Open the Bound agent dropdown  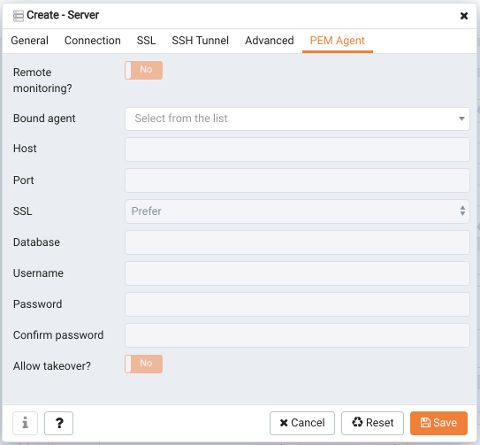coord(297,119)
